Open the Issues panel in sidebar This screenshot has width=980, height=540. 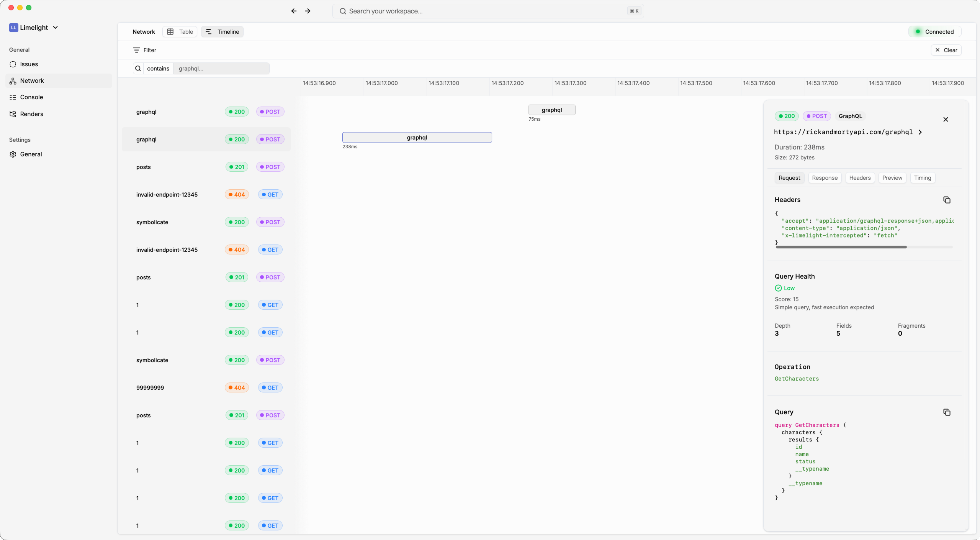click(x=29, y=64)
